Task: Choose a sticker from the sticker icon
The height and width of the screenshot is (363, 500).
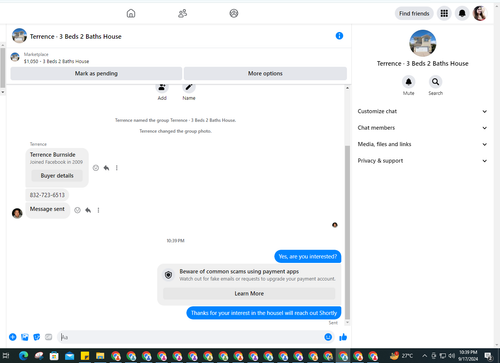Action: 37,337
